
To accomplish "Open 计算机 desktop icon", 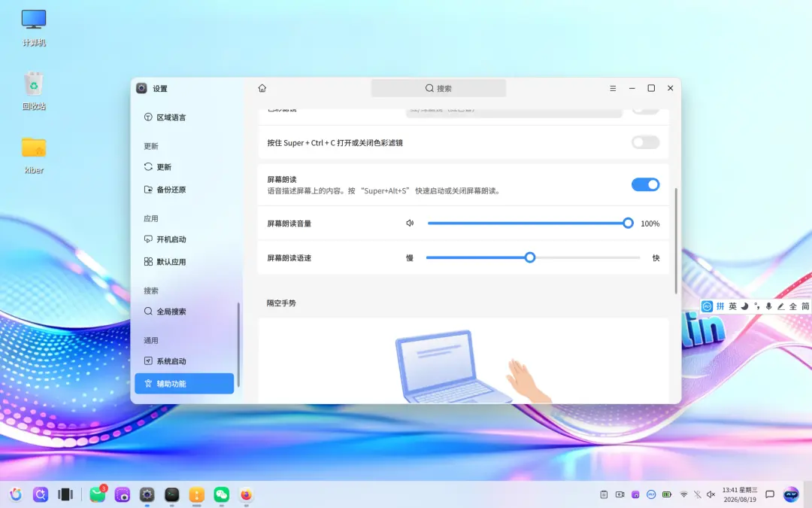I will click(34, 29).
